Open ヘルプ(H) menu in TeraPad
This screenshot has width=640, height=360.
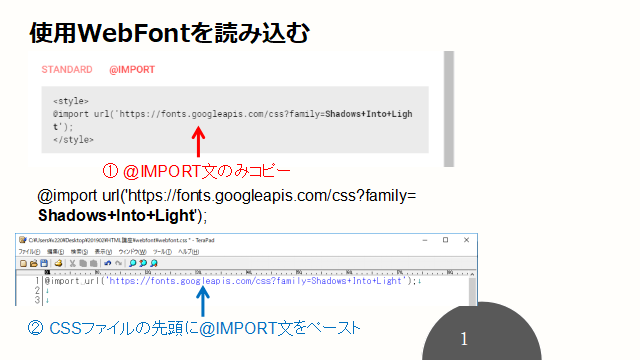tap(189, 252)
